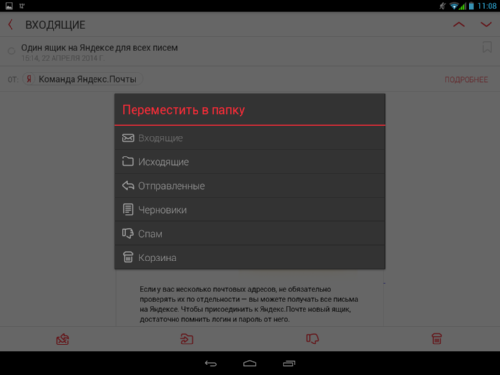Choose Черновики folder from list
Viewport: 500px width, 375px height.
point(250,210)
